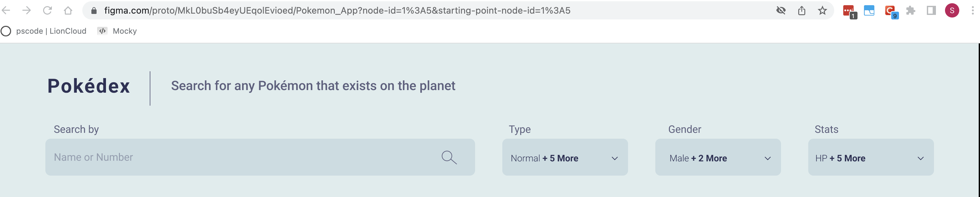Open the Mocky bookmark
980x197 pixels.
tap(118, 31)
